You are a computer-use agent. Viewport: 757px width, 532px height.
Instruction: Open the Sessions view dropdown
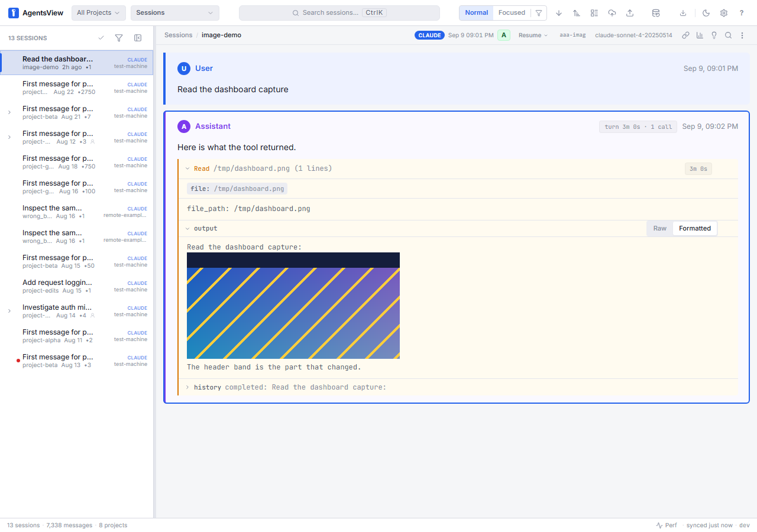pos(174,12)
